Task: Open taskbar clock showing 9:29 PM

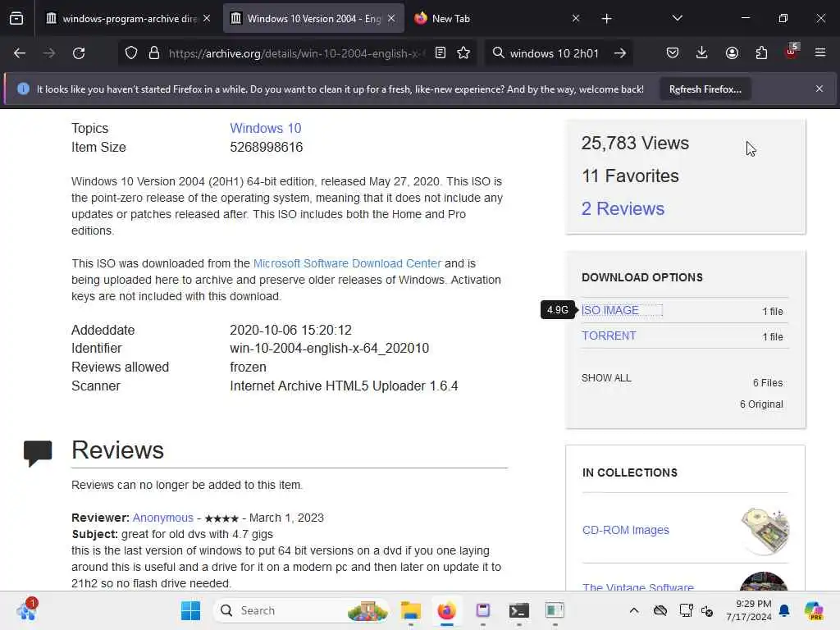Action: coord(749,610)
